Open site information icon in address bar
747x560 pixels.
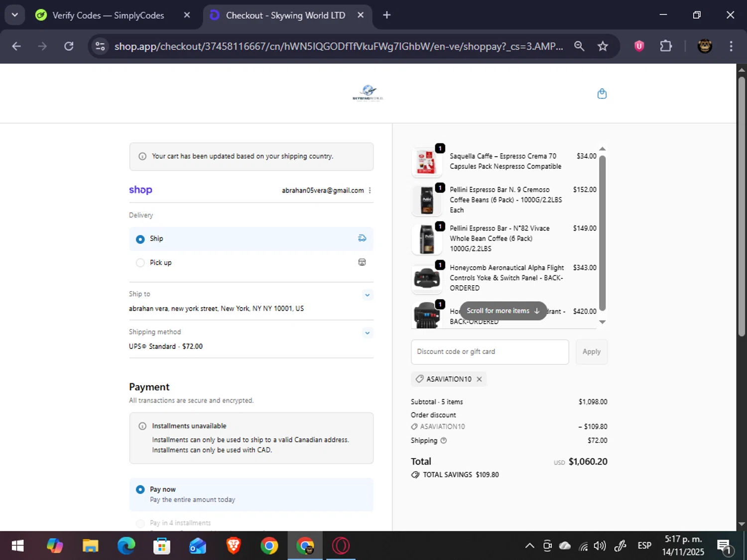[100, 46]
